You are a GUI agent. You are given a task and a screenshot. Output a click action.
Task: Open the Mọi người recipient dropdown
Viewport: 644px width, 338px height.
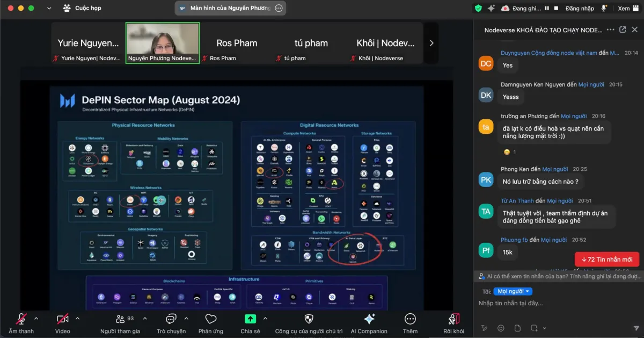[514, 291]
